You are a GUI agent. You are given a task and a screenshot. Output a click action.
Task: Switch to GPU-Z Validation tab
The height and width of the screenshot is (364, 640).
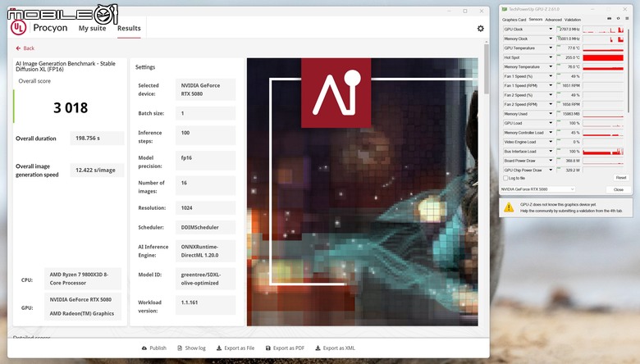(572, 20)
